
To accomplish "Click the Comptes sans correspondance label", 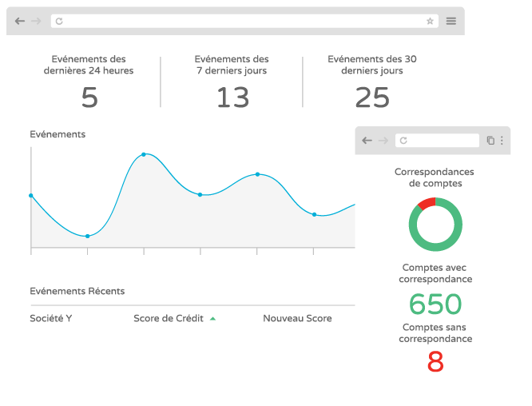I will pos(435,333).
